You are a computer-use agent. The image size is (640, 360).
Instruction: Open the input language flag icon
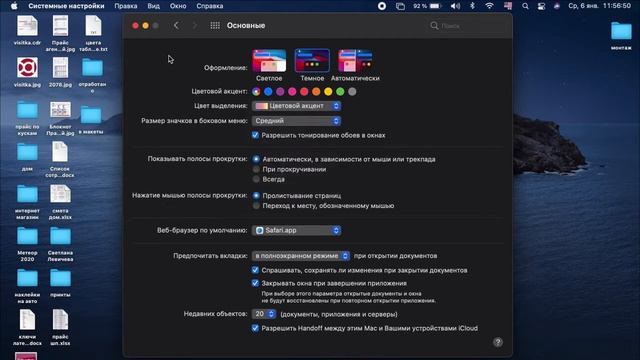[508, 6]
